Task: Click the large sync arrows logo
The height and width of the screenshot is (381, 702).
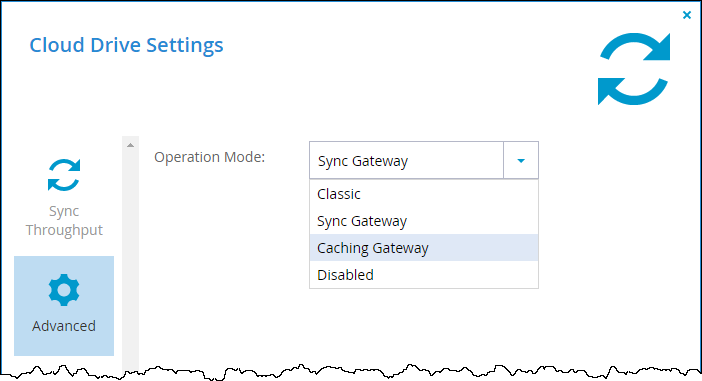Action: click(x=634, y=68)
